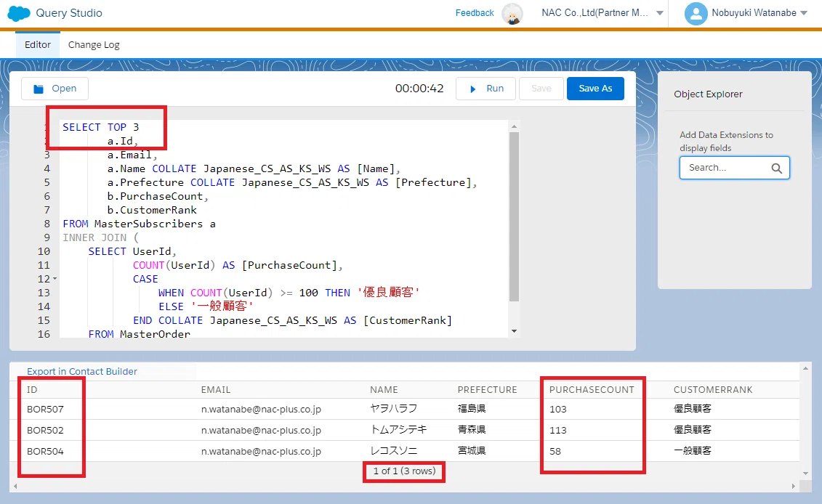The height and width of the screenshot is (504, 822).
Task: Click the Astro mascot avatar icon
Action: [512, 14]
